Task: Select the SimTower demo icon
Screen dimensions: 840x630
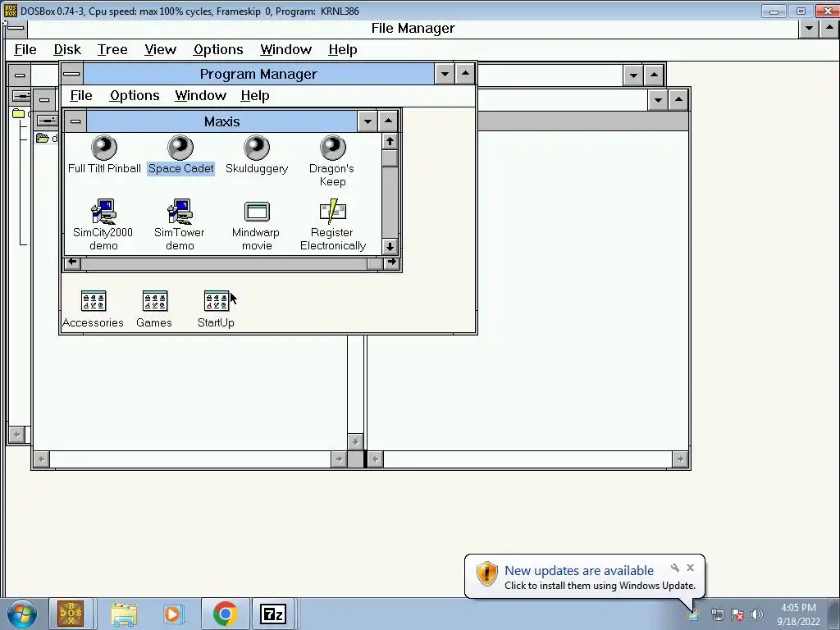Action: pyautogui.click(x=180, y=212)
